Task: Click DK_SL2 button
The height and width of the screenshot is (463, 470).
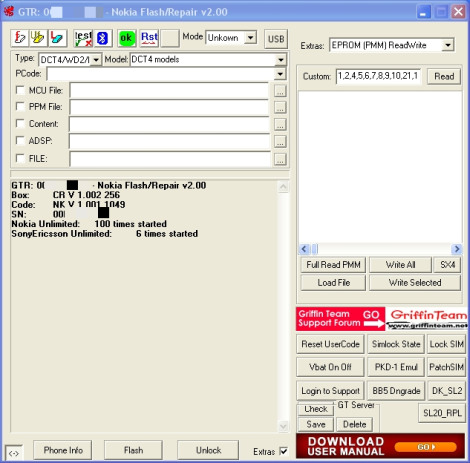Action: (447, 391)
